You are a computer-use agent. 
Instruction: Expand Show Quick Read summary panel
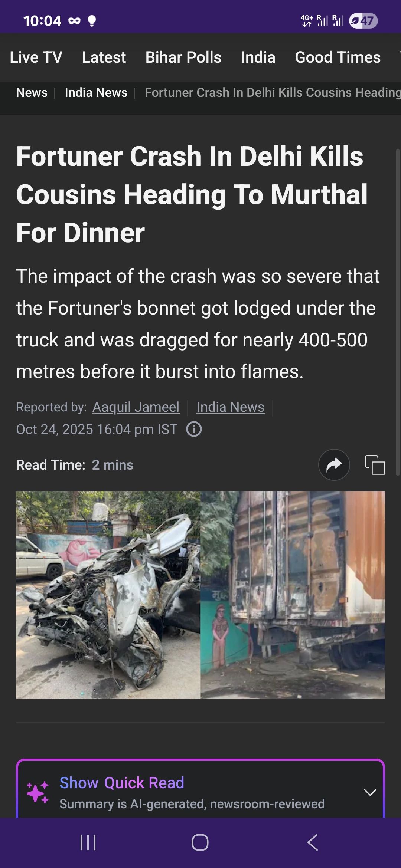tap(200, 789)
